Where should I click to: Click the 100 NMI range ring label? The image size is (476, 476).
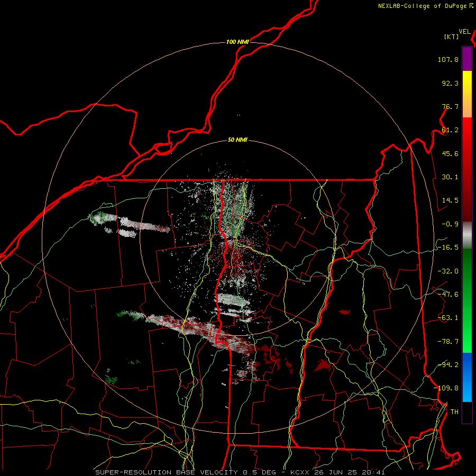point(237,42)
